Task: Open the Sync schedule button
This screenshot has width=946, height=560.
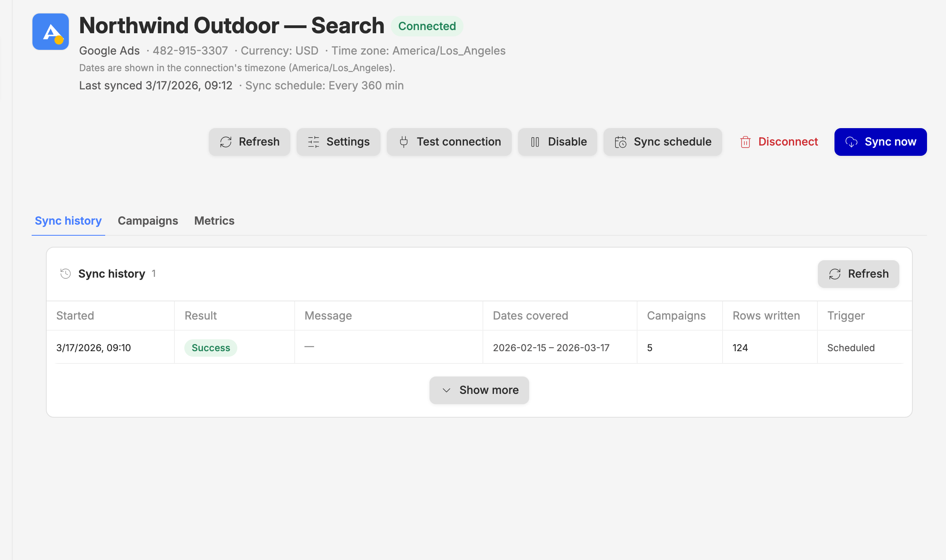Action: coord(663,142)
